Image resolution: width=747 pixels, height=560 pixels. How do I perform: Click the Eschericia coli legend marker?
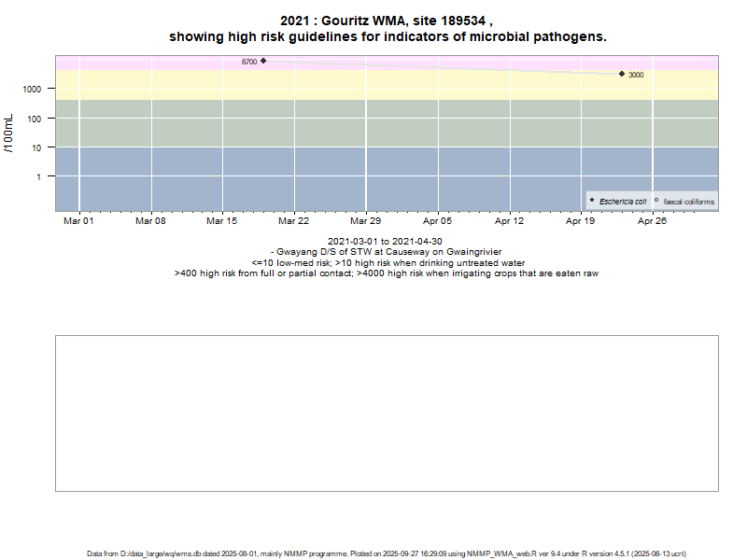pyautogui.click(x=592, y=201)
